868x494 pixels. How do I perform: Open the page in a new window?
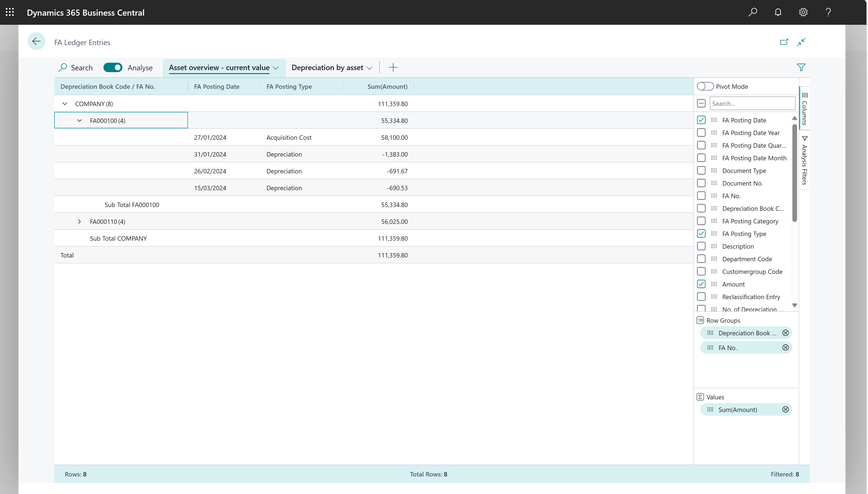(784, 42)
